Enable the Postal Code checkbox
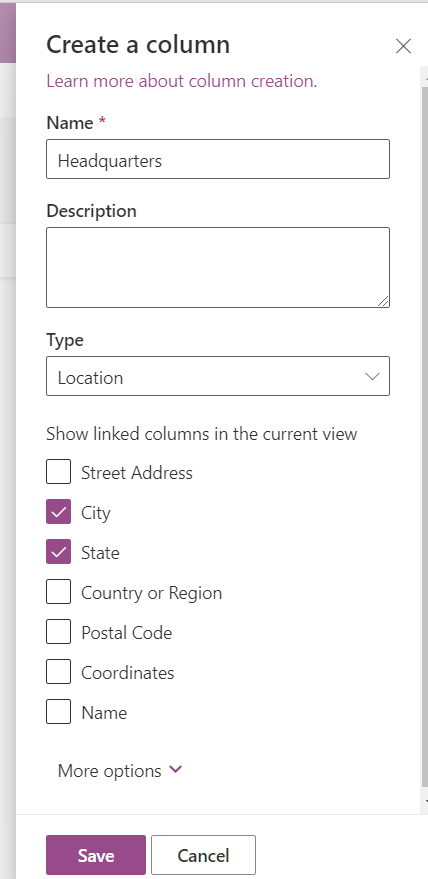This screenshot has height=879, width=428. (58, 632)
